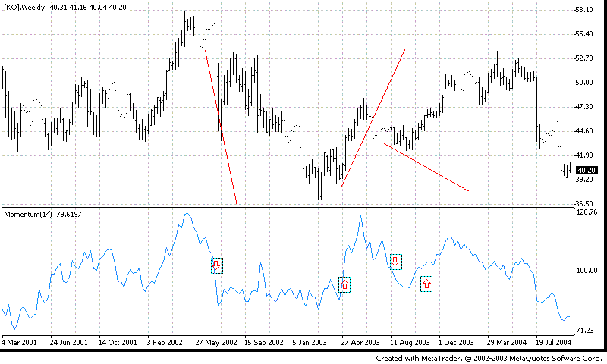
Task: Click the 27 Apr 2003 date label
Action: click(x=360, y=342)
